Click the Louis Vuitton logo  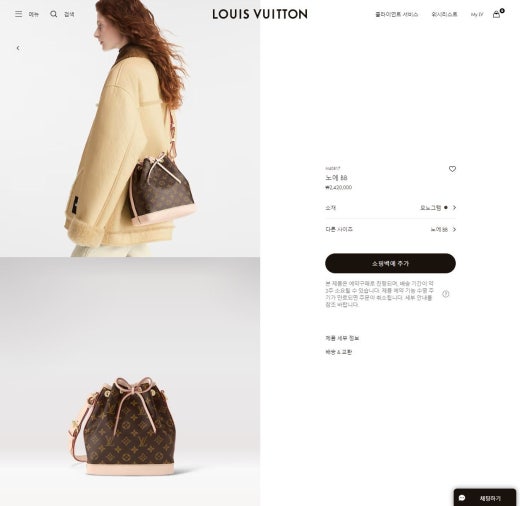[260, 14]
